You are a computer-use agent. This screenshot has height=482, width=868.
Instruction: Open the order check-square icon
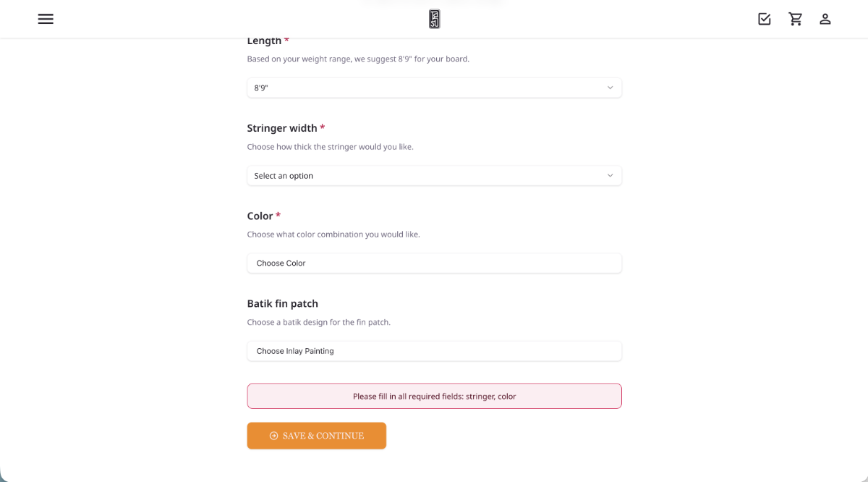pyautogui.click(x=765, y=19)
